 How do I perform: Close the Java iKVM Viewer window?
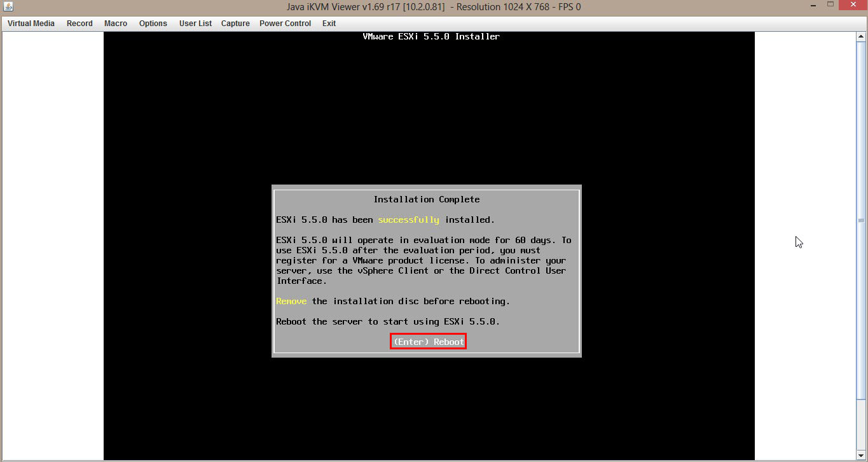pyautogui.click(x=853, y=6)
